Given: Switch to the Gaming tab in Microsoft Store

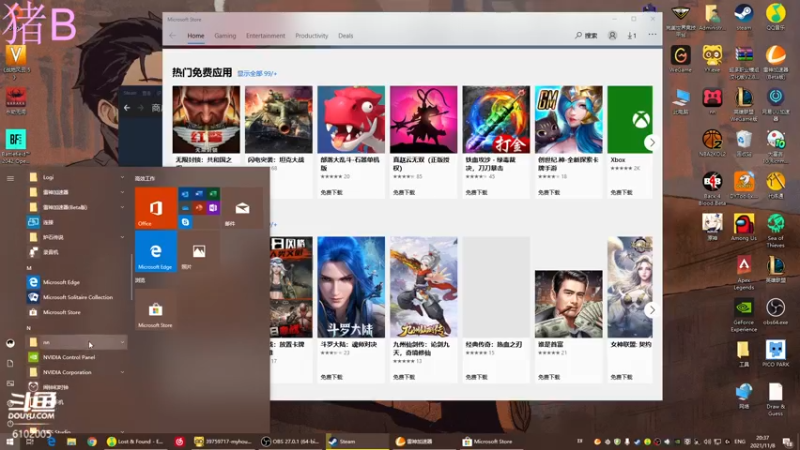Looking at the screenshot, I should [225, 36].
